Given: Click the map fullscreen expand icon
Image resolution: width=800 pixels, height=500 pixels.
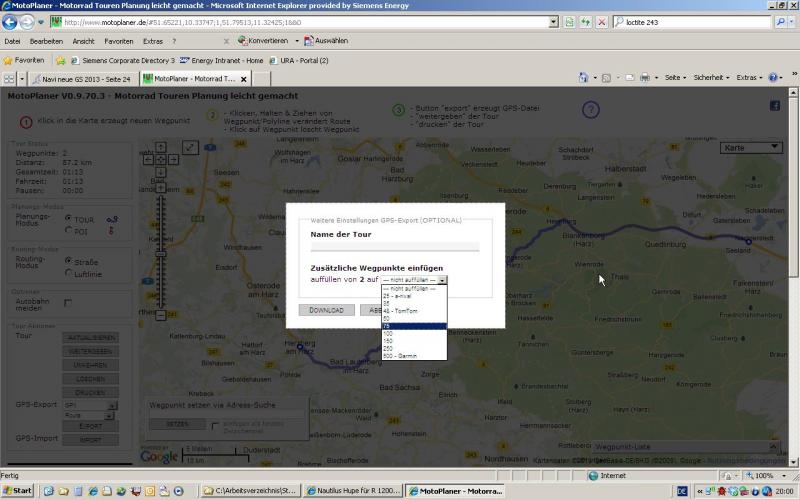Looking at the screenshot, I should 190,147.
